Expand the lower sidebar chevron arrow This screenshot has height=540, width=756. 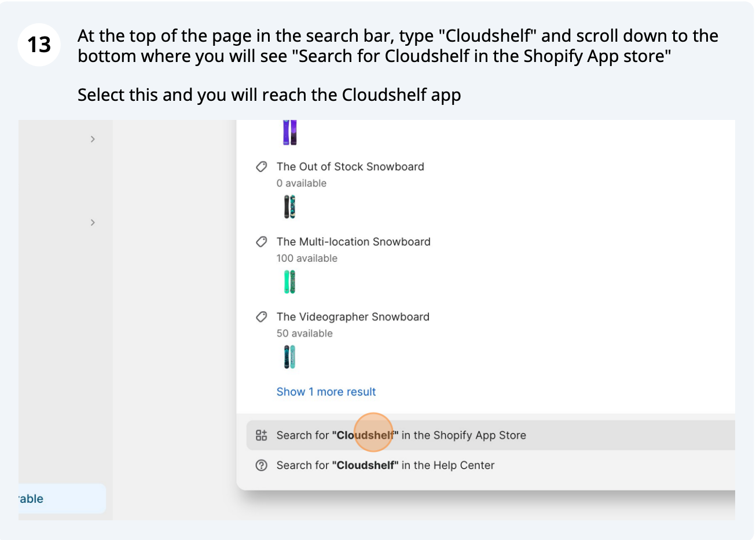93,222
